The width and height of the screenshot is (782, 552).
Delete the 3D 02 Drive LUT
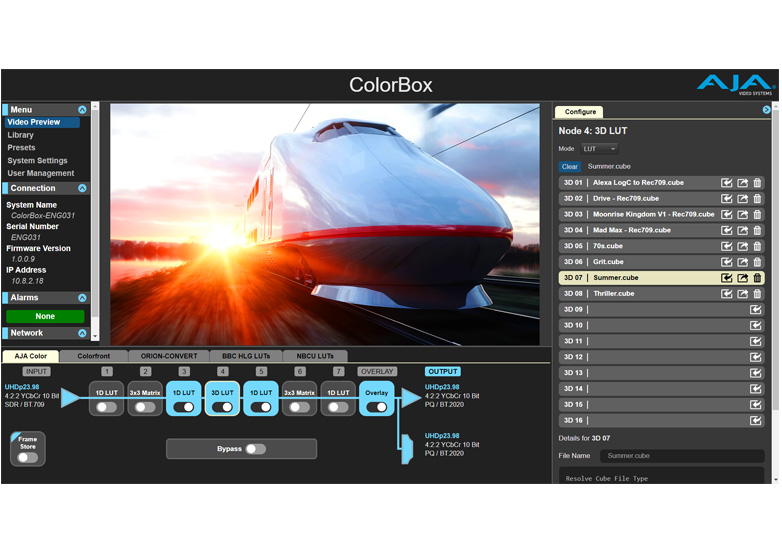pos(757,198)
